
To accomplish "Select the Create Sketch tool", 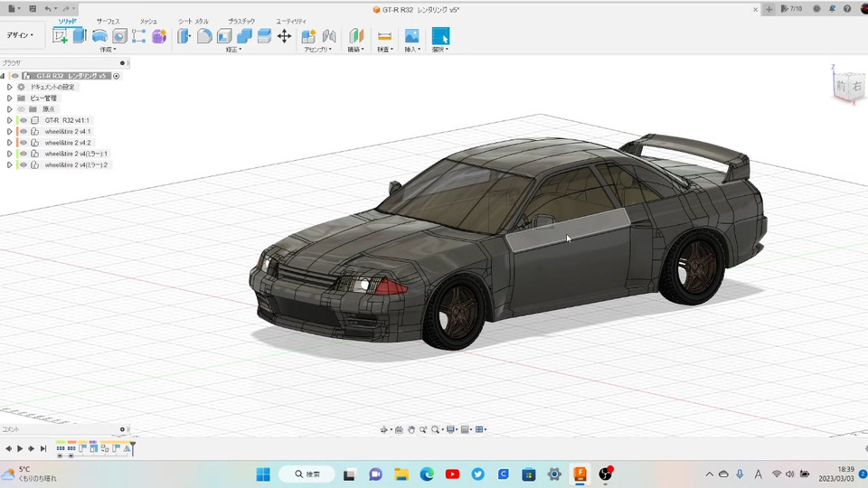I will pyautogui.click(x=60, y=36).
